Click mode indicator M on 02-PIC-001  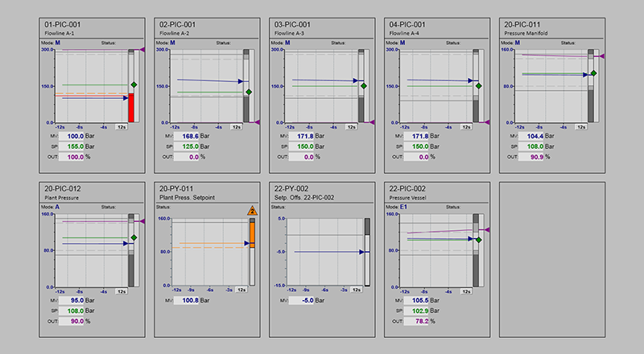pyautogui.click(x=173, y=43)
